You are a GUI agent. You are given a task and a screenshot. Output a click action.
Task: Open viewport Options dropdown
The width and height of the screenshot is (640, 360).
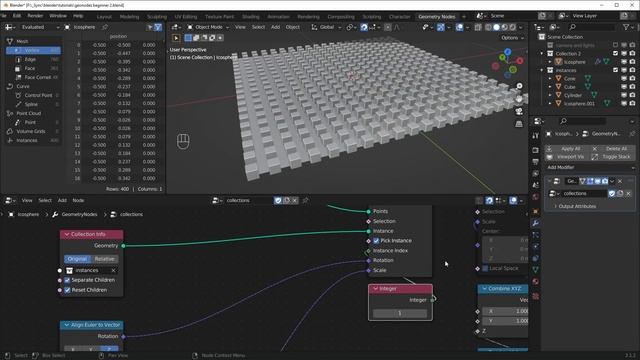point(512,38)
